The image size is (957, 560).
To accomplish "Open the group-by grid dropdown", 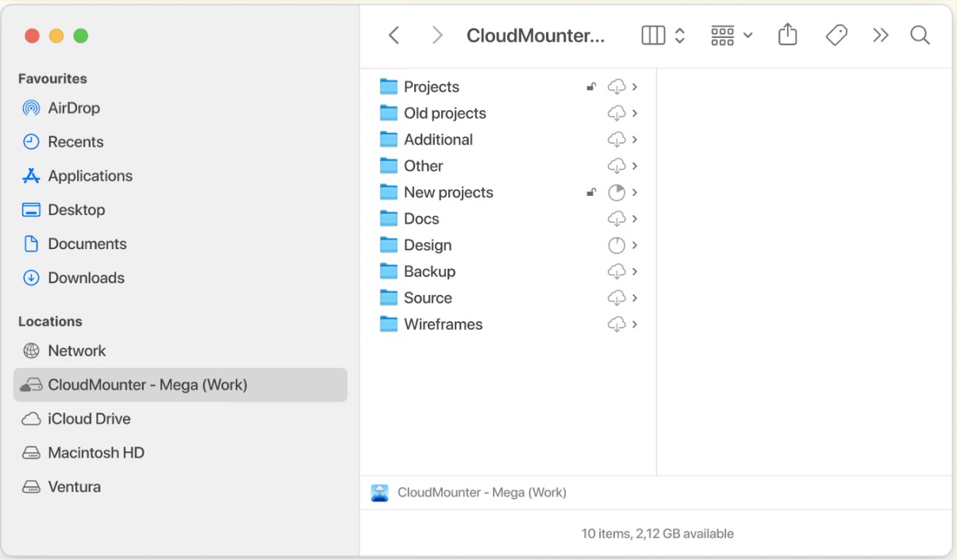I will tap(731, 35).
